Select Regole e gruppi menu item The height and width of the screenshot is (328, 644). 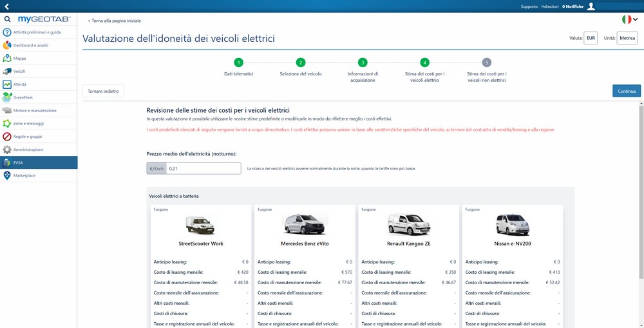(x=39, y=137)
